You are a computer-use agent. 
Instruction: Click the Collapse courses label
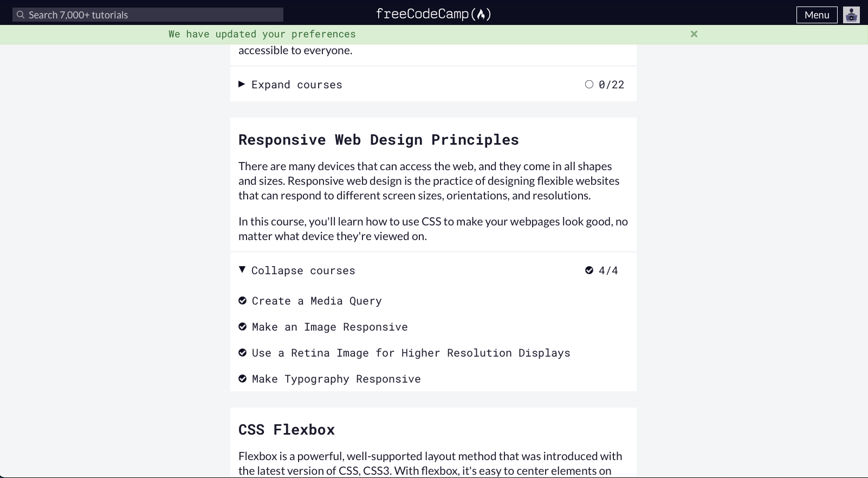pos(303,270)
